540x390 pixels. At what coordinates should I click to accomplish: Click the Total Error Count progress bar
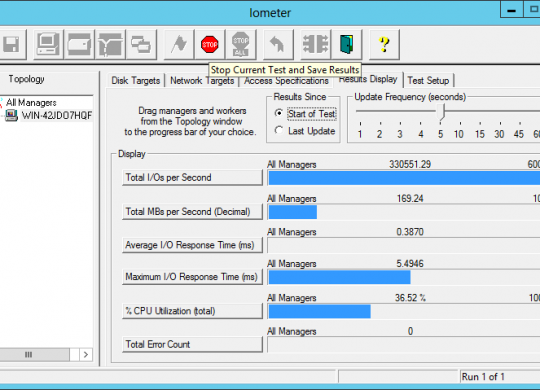tap(404, 345)
